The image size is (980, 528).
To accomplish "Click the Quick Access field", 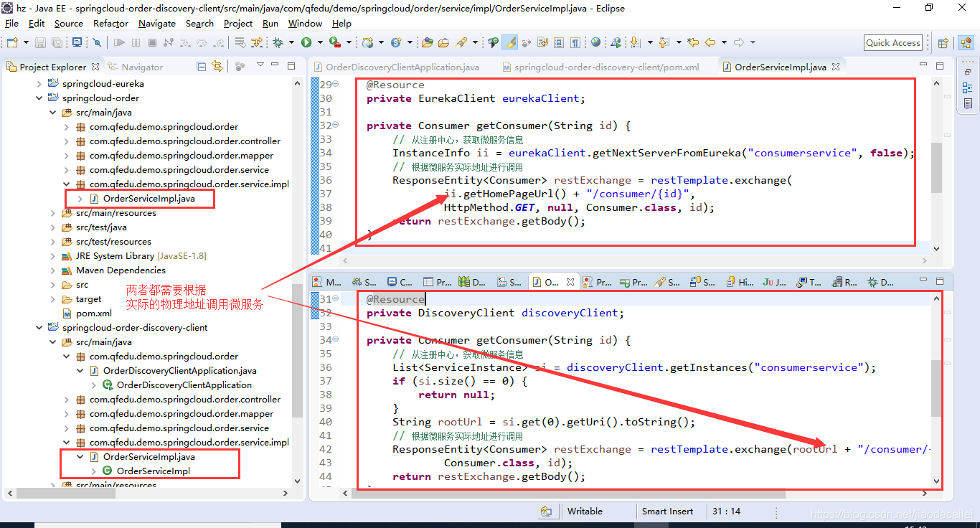I will pos(892,42).
